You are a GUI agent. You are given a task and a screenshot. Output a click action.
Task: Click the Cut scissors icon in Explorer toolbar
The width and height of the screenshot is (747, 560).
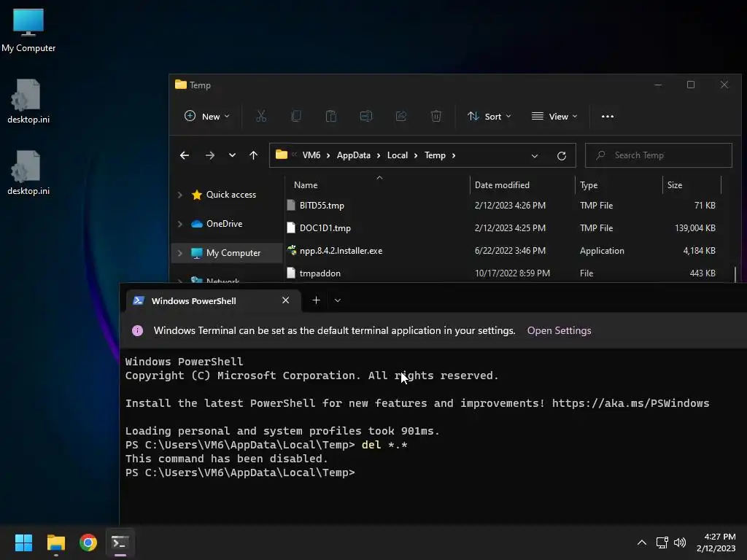pyautogui.click(x=261, y=116)
